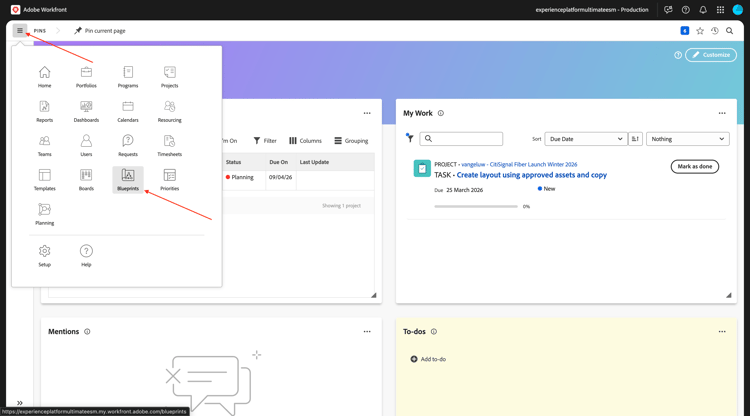The image size is (750, 416).
Task: Open Projects from the main menu
Action: coord(169,77)
